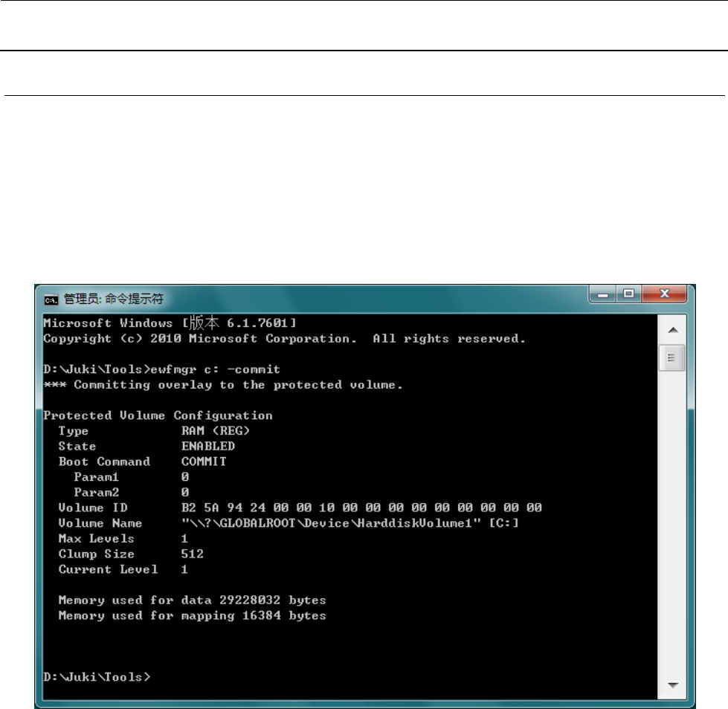Click 'Protected Volume Configuration' heading
This screenshot has width=728, height=709.
click(x=158, y=415)
